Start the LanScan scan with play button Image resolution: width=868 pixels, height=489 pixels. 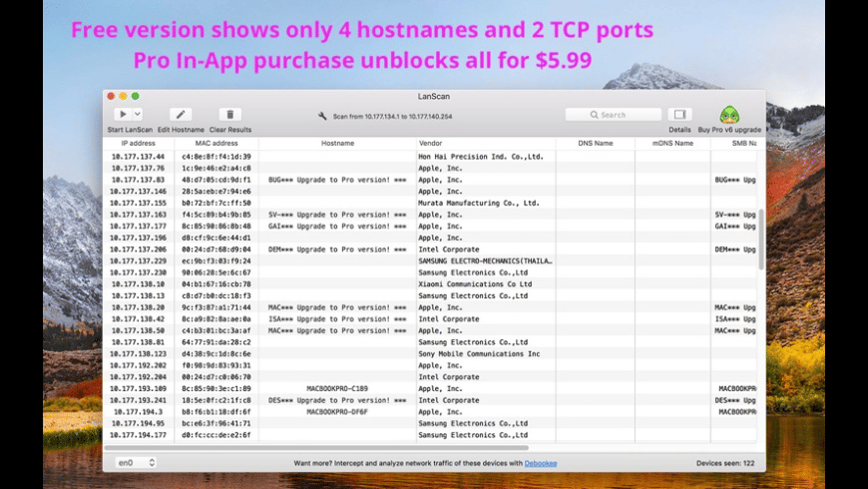[x=123, y=114]
